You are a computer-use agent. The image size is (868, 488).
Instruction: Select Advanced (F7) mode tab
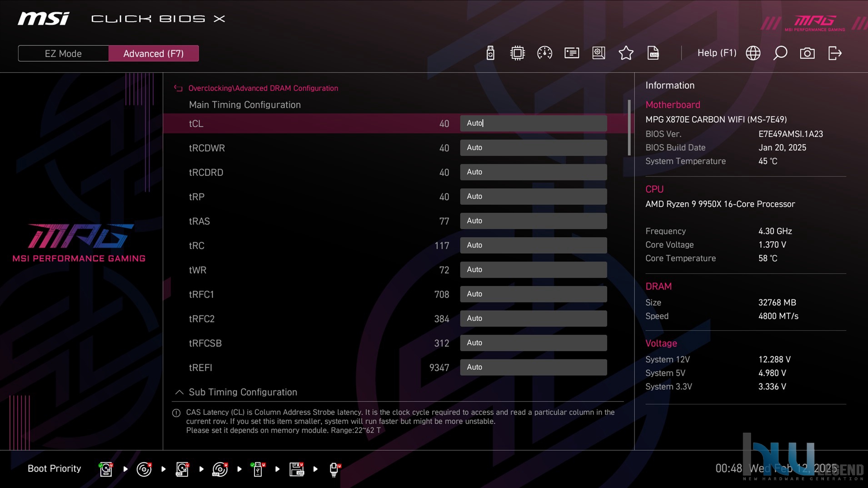click(154, 54)
